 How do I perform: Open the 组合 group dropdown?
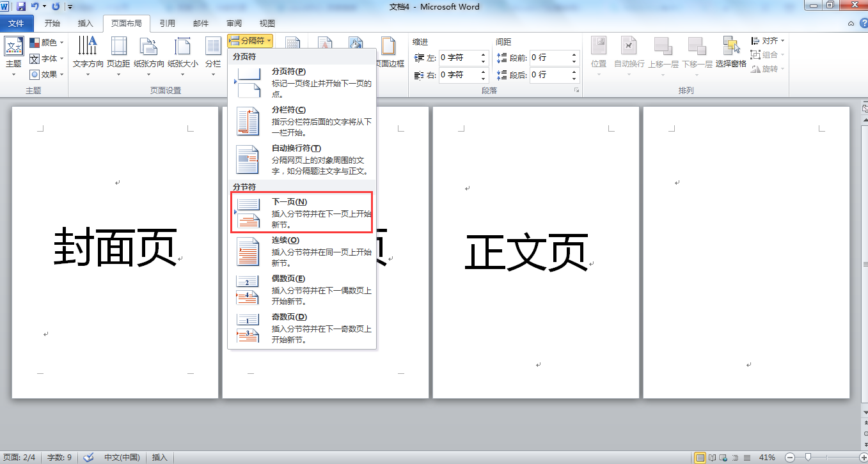[768, 55]
